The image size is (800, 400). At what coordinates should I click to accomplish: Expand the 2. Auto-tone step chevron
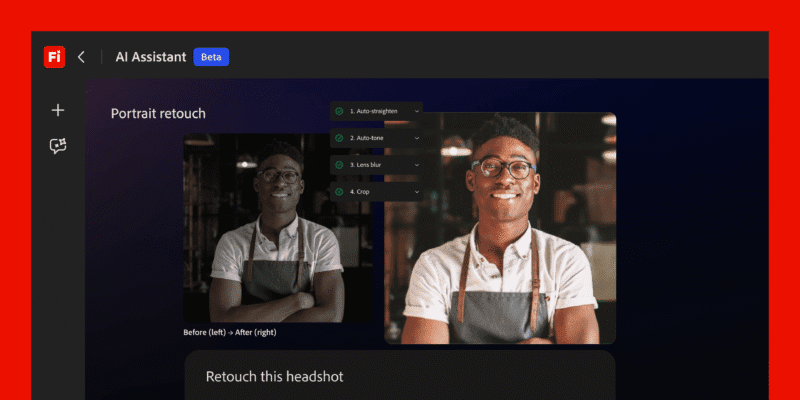pos(417,138)
